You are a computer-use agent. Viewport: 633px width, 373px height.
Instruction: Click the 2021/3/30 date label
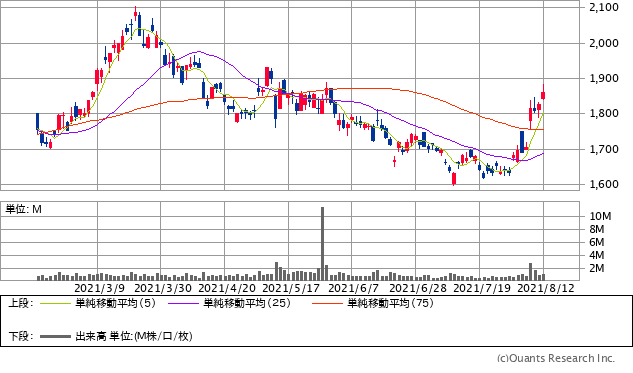(x=163, y=288)
